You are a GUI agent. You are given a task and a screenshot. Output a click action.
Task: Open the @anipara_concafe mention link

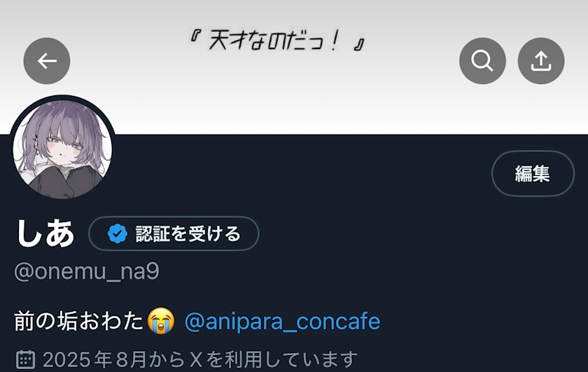pyautogui.click(x=282, y=322)
